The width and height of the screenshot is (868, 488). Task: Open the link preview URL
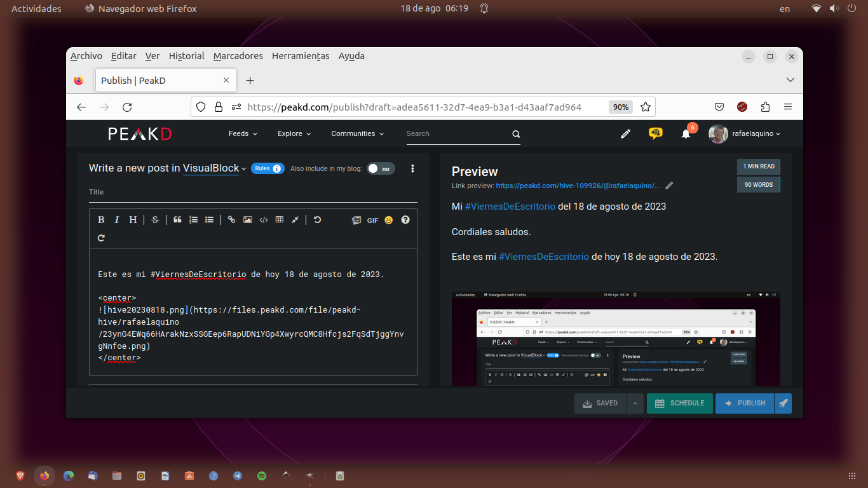coord(578,186)
